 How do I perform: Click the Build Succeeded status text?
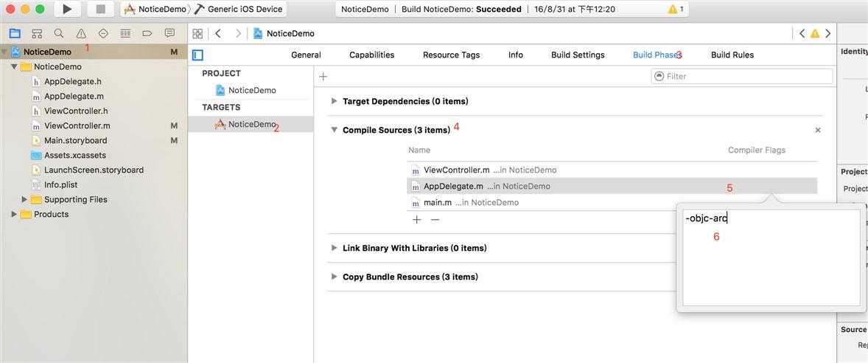click(x=461, y=9)
